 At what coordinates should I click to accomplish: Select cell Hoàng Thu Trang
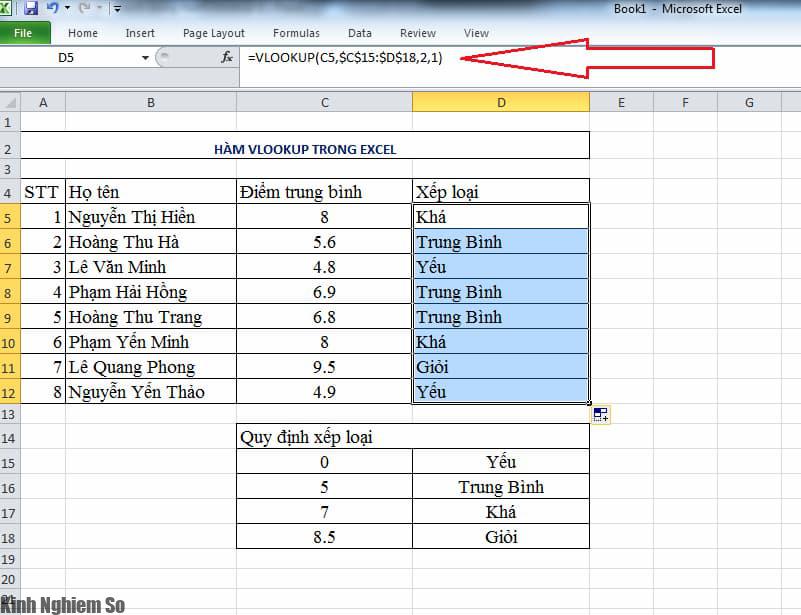pos(151,317)
